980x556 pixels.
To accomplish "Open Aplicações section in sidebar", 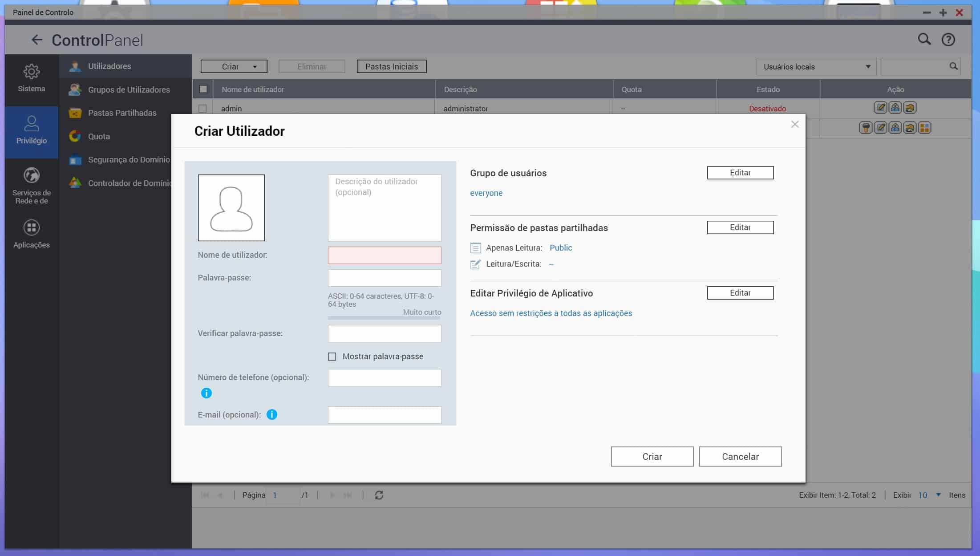I will pyautogui.click(x=31, y=234).
